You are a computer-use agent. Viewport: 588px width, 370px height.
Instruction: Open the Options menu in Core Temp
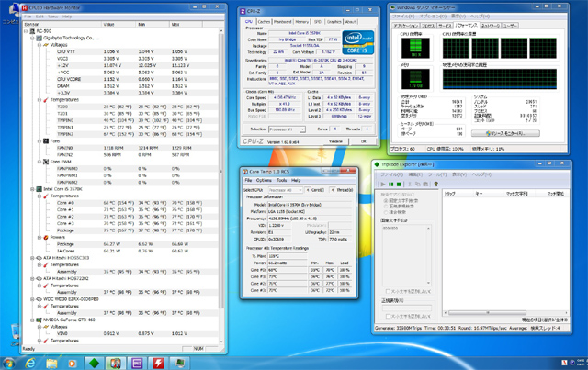pyautogui.click(x=264, y=180)
